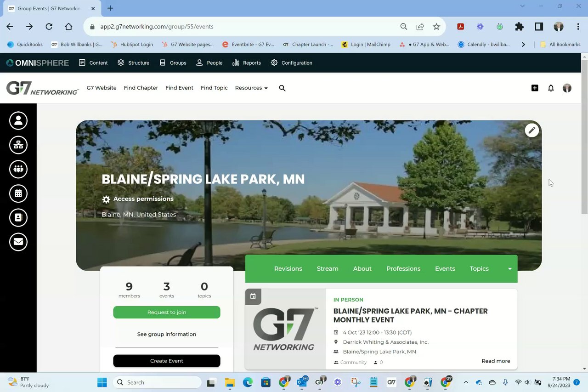This screenshot has height=392, width=588.
Task: Open the G7 Website link
Action: tap(102, 88)
